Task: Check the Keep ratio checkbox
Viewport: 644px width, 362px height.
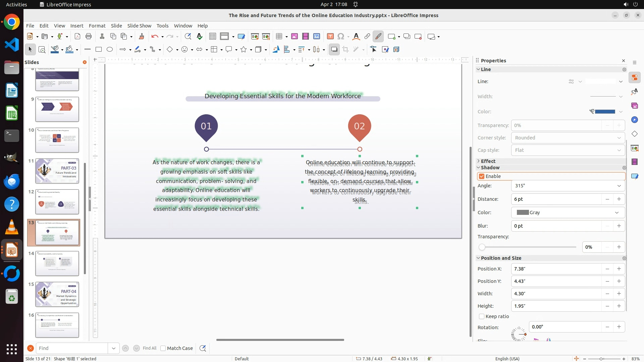Action: click(x=482, y=316)
